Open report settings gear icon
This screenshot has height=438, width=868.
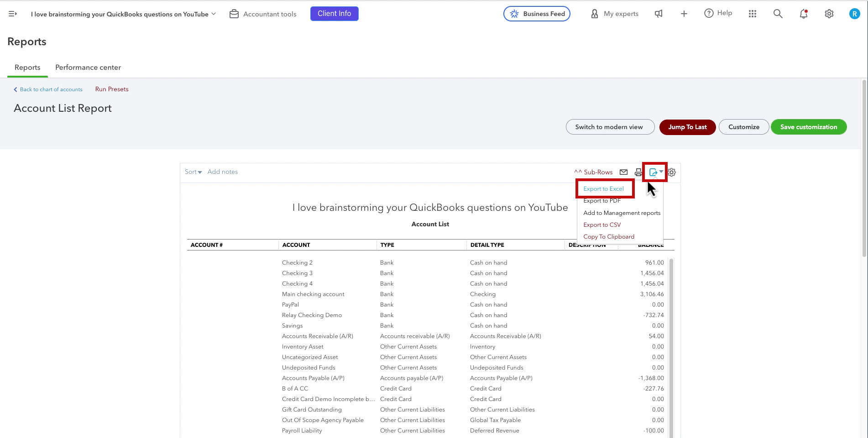[x=672, y=172]
